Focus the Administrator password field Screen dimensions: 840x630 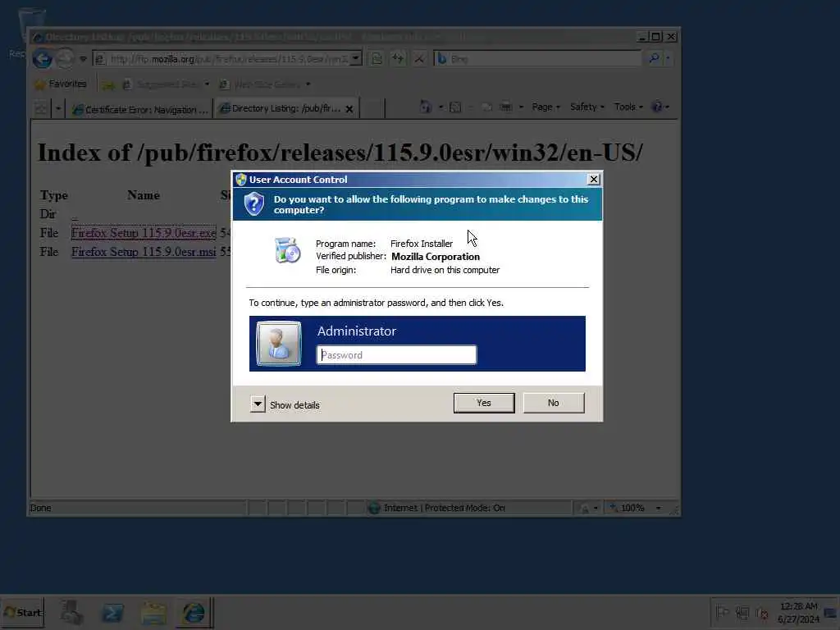[396, 354]
